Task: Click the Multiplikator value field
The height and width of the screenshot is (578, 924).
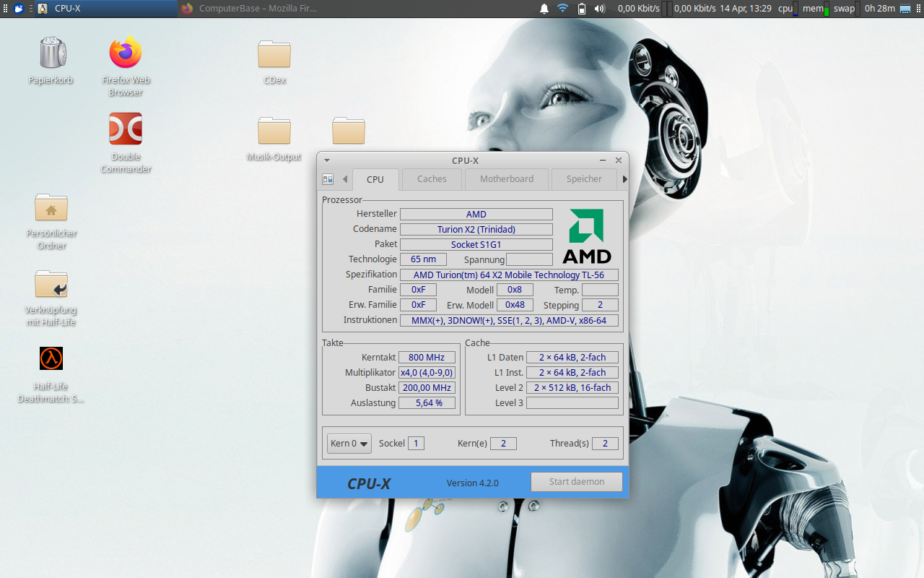Action: [x=427, y=372]
